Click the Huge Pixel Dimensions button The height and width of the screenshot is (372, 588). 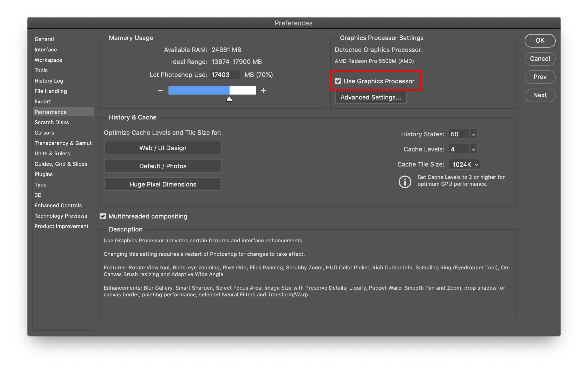point(163,184)
